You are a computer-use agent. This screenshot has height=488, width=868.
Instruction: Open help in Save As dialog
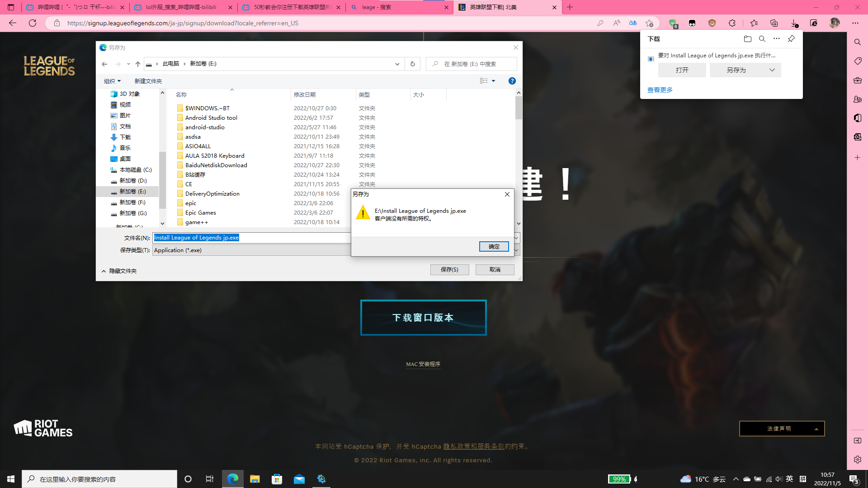(512, 81)
